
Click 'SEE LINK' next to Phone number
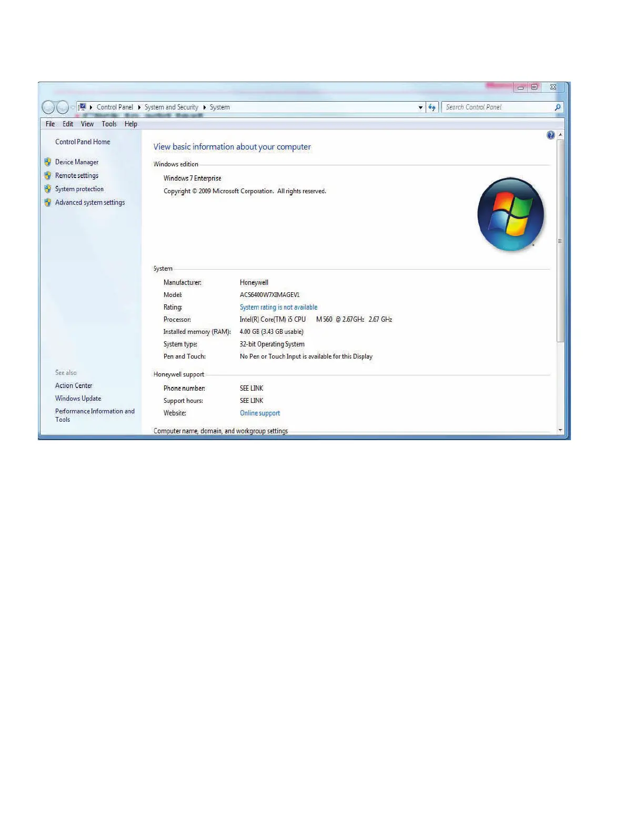point(251,389)
